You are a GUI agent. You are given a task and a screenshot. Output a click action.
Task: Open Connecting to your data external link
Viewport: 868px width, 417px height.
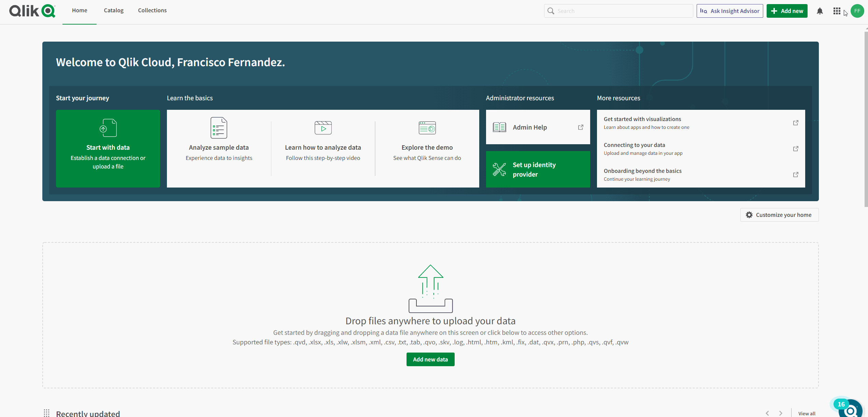point(796,149)
